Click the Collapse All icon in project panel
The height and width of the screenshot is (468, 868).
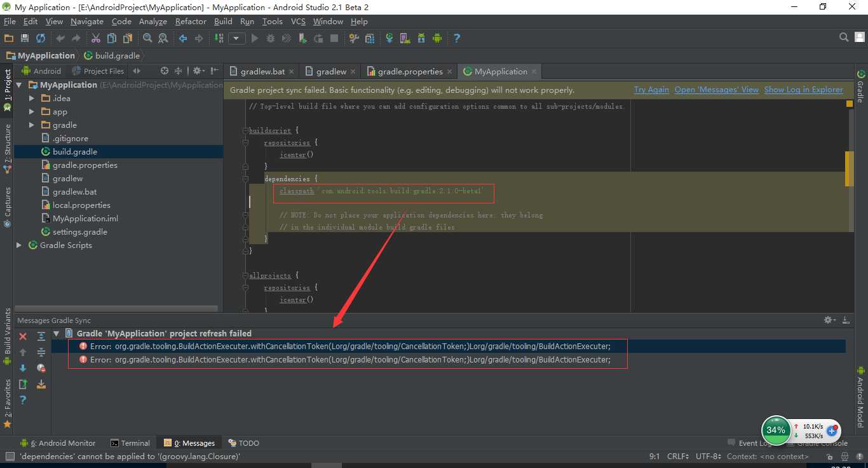179,71
